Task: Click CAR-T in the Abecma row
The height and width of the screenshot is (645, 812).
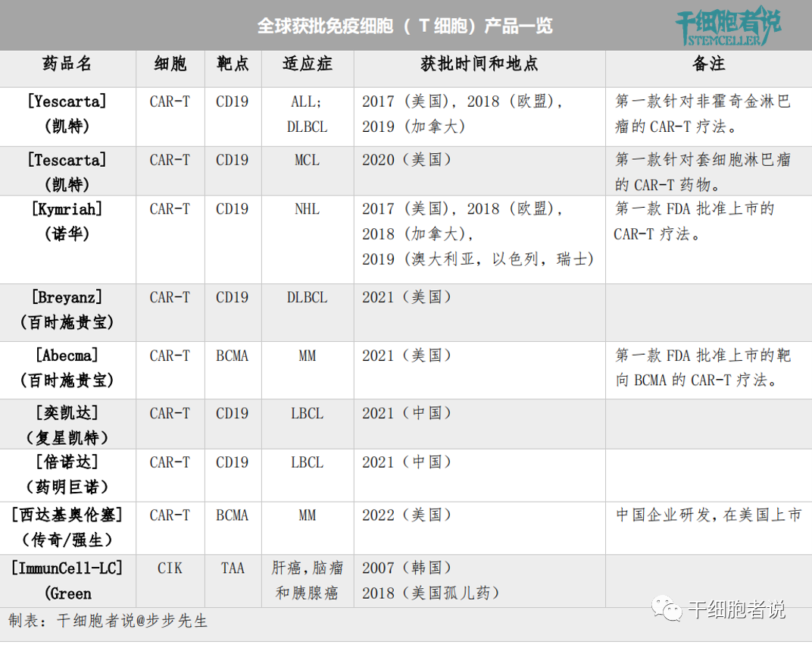Action: (170, 356)
